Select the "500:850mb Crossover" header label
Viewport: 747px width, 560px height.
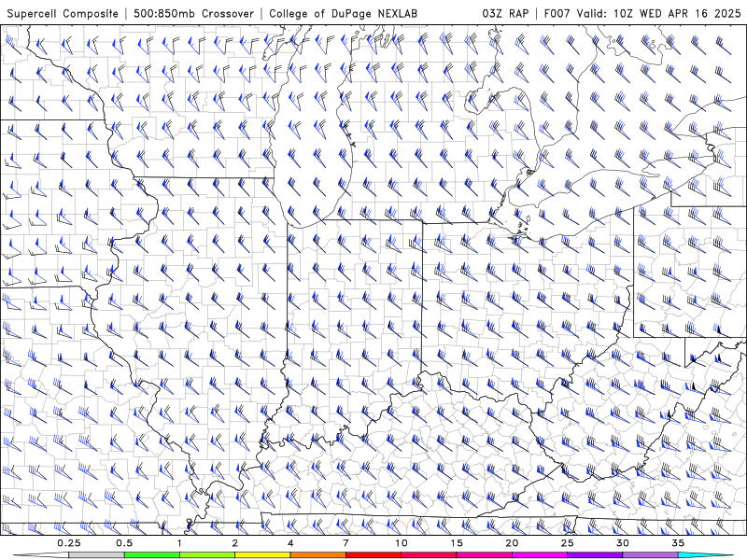pos(193,13)
